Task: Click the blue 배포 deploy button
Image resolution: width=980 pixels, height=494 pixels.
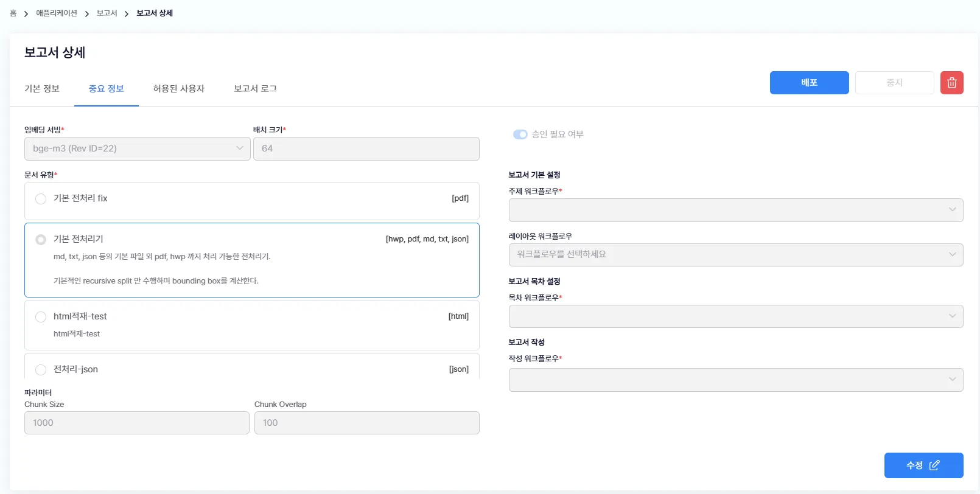Action: (809, 83)
